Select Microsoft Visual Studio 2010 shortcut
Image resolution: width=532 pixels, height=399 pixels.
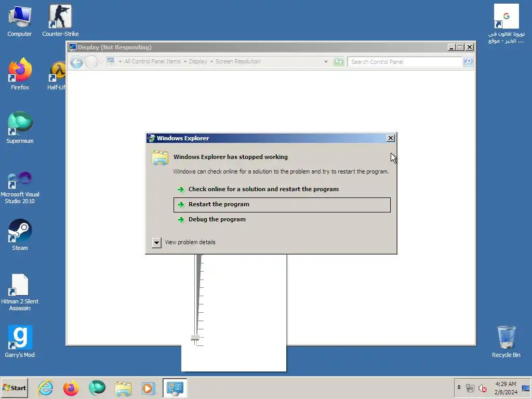click(x=20, y=188)
